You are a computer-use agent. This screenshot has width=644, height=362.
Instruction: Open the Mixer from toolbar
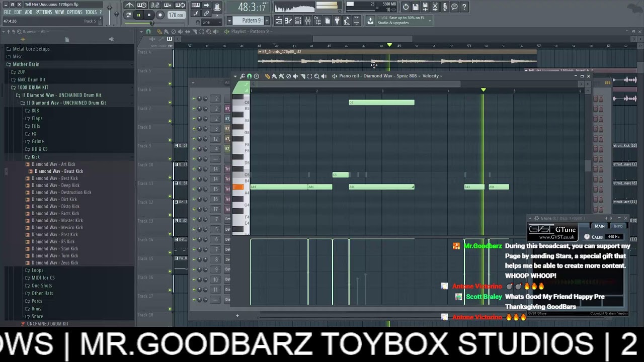307,21
